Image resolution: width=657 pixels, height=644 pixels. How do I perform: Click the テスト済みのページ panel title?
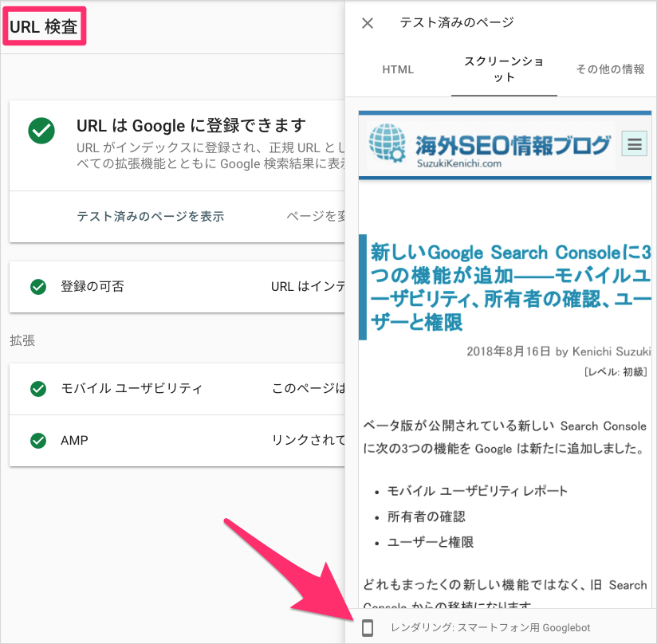click(x=457, y=22)
